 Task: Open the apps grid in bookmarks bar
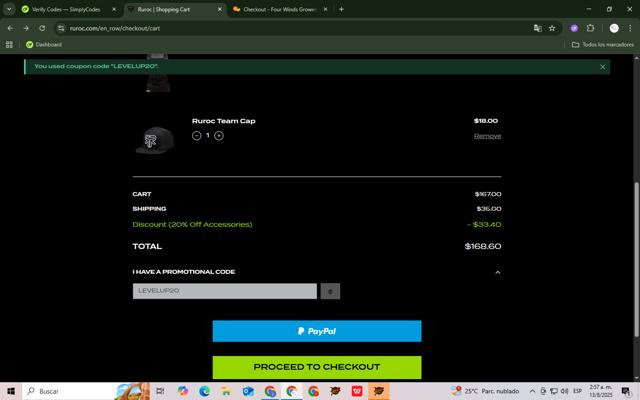click(x=9, y=44)
